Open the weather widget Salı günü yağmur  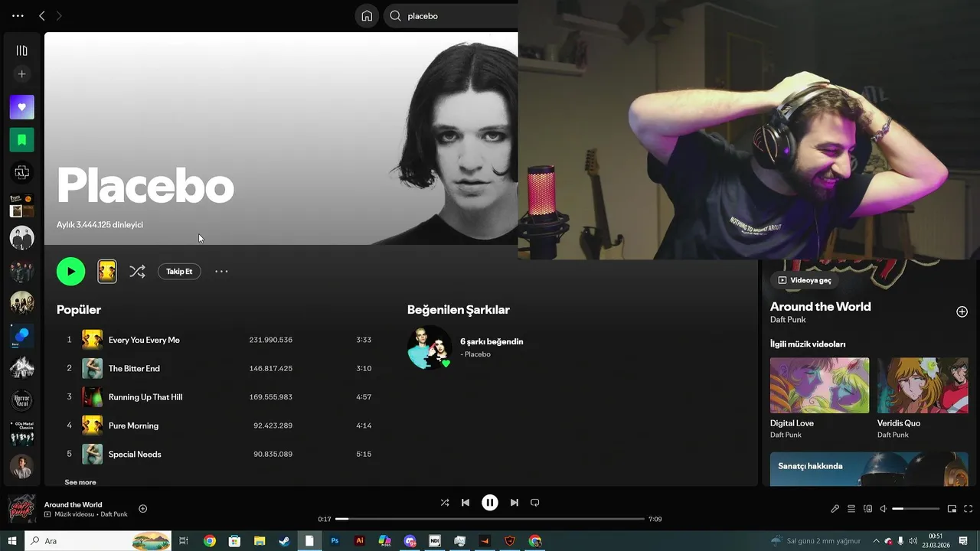[x=816, y=541]
